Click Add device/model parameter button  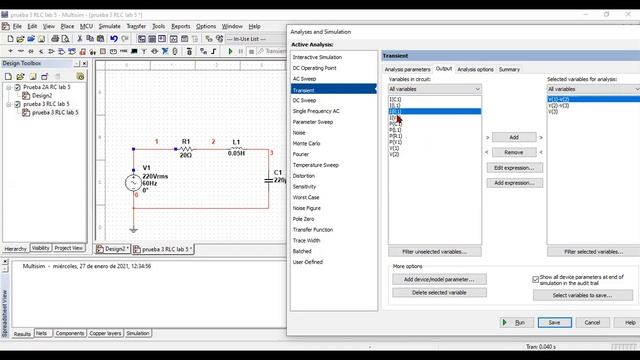click(439, 280)
